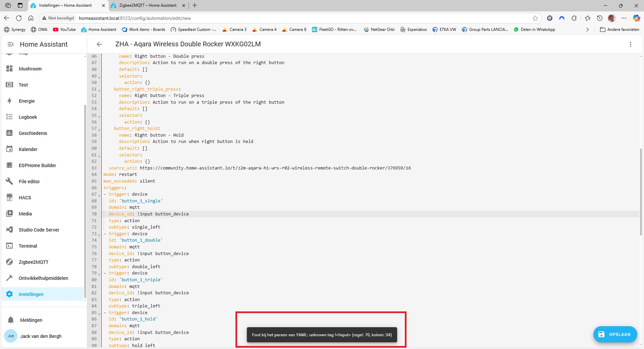Viewport: 644px width, 349px height.
Task: Collapse code fold at line 57
Action: [99, 130]
